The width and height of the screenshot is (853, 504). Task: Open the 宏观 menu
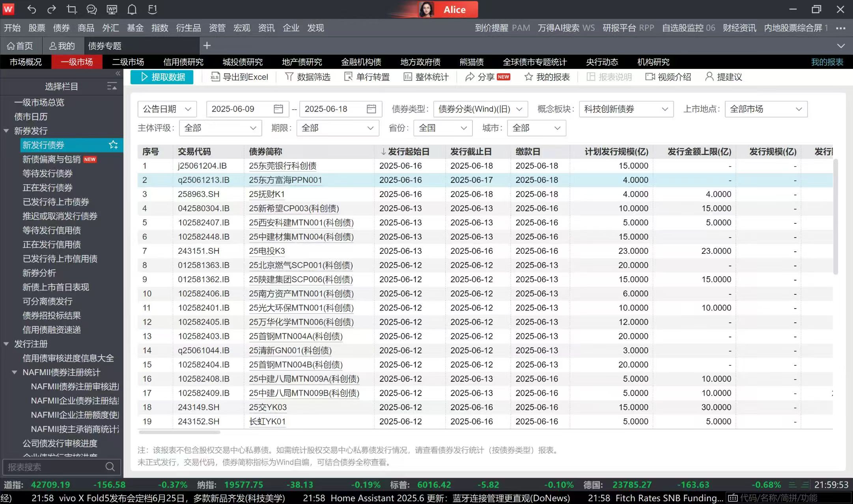tap(241, 28)
